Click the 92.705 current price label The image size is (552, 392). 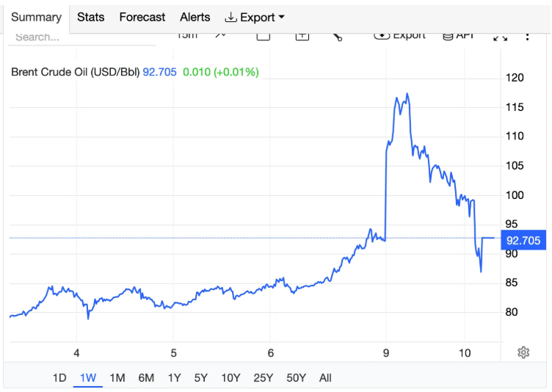point(523,241)
